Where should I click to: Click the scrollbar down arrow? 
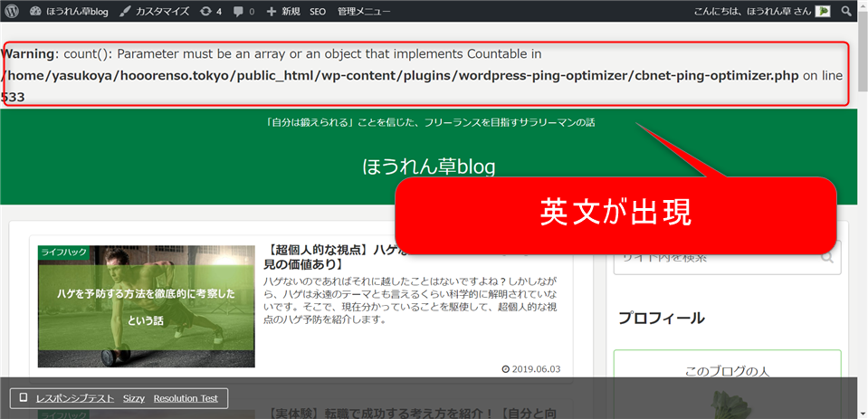863,414
